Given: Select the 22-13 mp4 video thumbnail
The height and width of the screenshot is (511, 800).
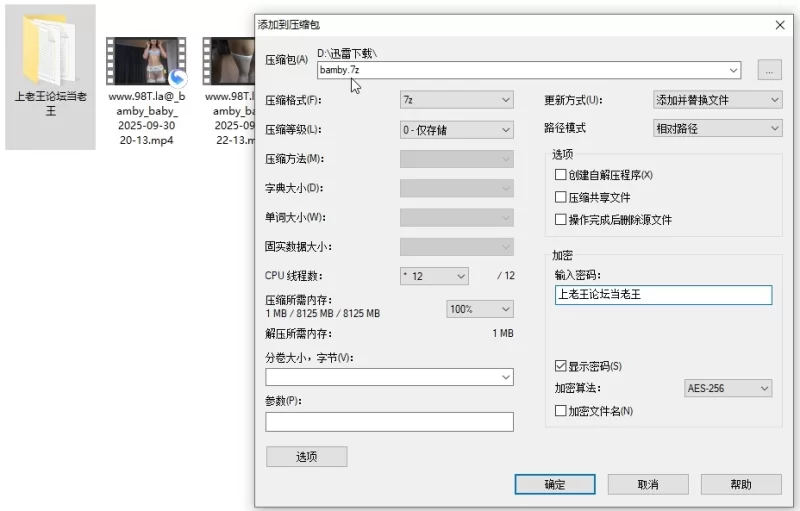Looking at the screenshot, I should pyautogui.click(x=229, y=61).
